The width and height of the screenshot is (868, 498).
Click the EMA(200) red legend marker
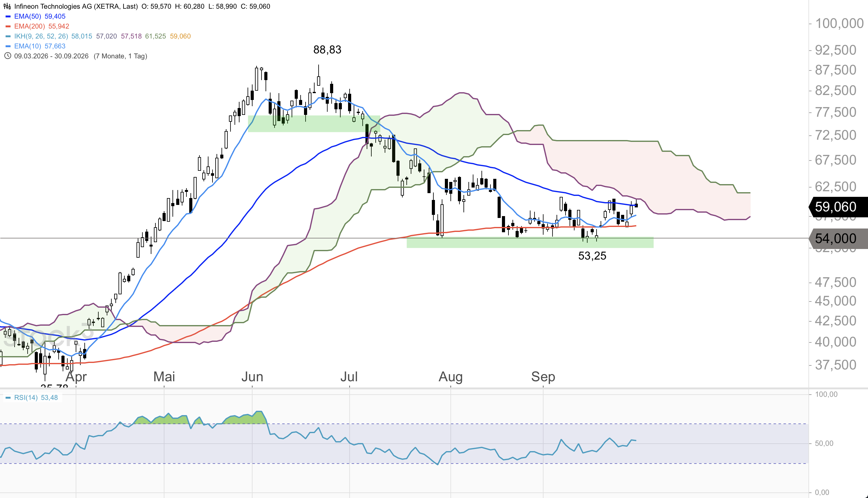click(8, 26)
